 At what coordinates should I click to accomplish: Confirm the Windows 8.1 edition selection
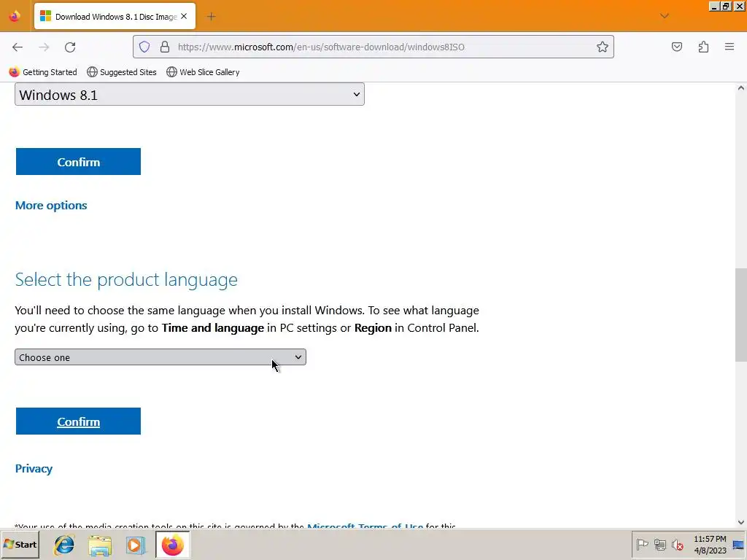(x=78, y=161)
